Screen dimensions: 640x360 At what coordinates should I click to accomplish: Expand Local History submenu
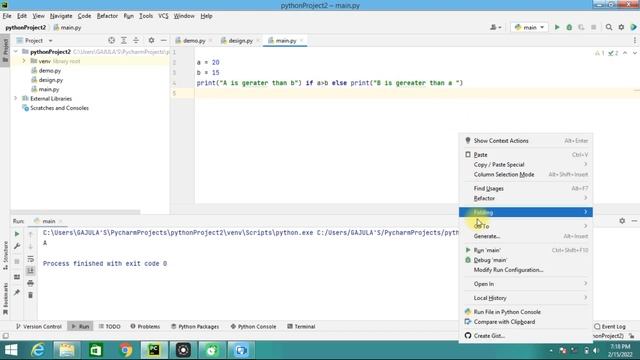[x=526, y=298]
